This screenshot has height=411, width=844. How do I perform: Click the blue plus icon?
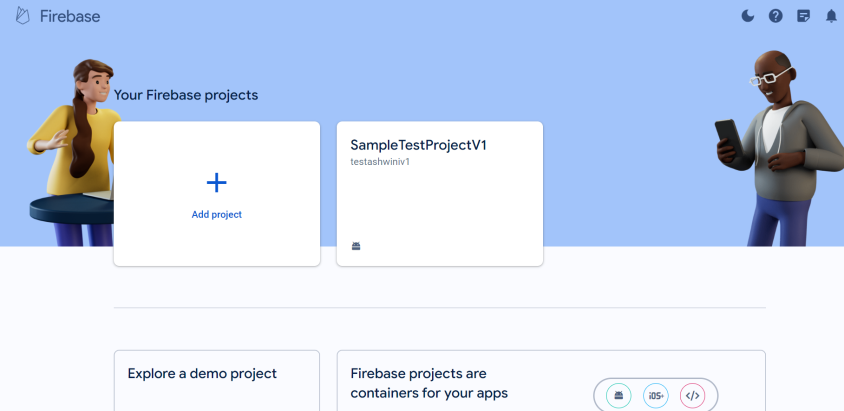click(x=216, y=183)
